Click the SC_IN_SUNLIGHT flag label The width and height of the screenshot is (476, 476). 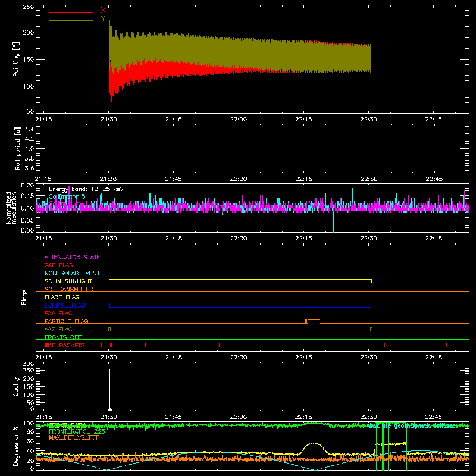point(68,281)
